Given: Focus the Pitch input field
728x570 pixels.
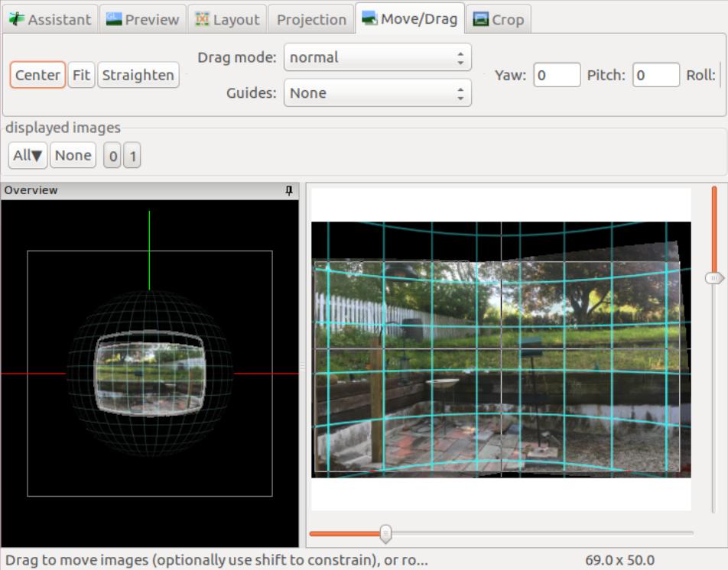Looking at the screenshot, I should (x=655, y=75).
